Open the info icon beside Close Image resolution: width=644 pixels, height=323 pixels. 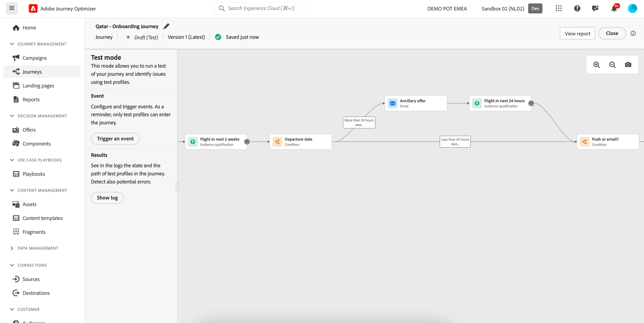coord(633,33)
